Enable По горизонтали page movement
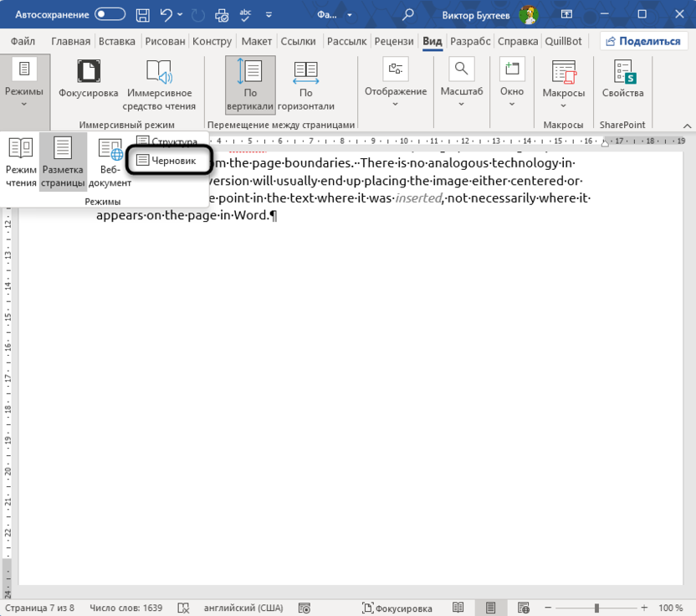 click(305, 85)
